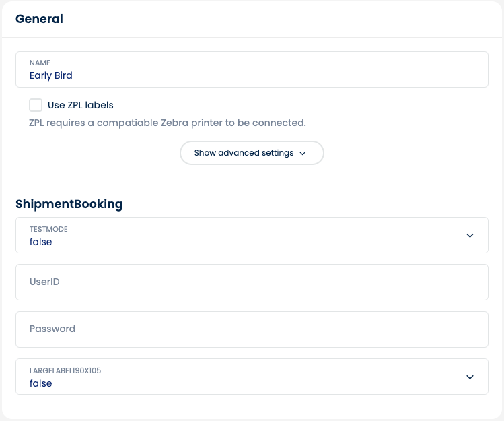Click the ShipmentBooking section heading
Viewport: 504px width, 421px height.
(x=69, y=203)
